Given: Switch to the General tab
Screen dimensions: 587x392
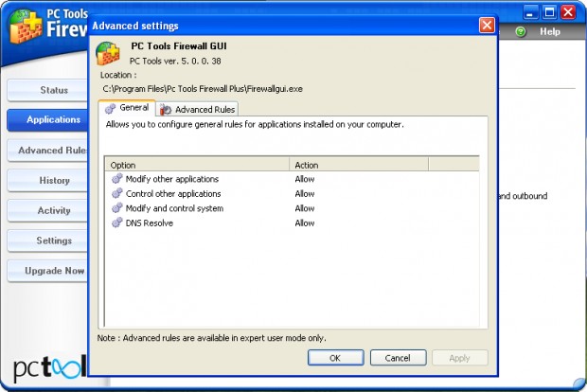Looking at the screenshot, I should click(x=127, y=108).
